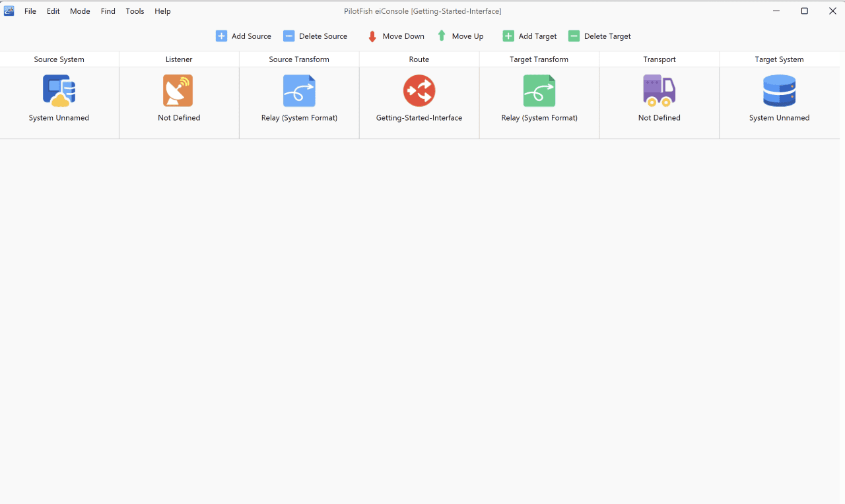Viewport: 845px width, 504px height.
Task: Click Relay (System Format) under Target Transform
Action: 539,118
